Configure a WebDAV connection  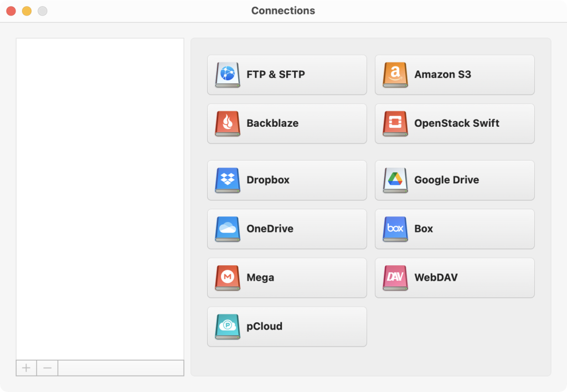pos(454,277)
